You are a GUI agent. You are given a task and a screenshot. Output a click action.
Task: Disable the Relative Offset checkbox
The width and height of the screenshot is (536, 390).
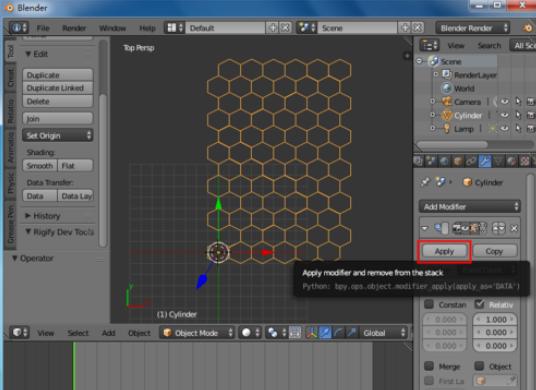479,304
